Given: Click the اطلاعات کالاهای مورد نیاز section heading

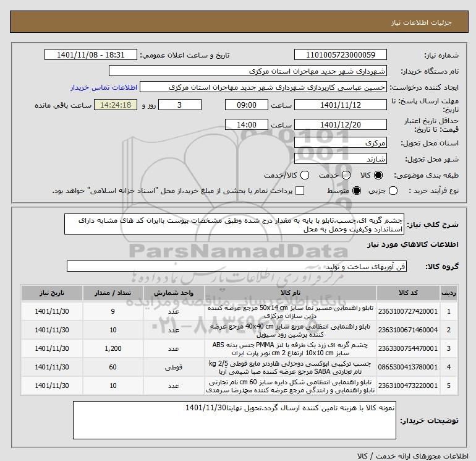Looking at the screenshot, I should (413, 244).
